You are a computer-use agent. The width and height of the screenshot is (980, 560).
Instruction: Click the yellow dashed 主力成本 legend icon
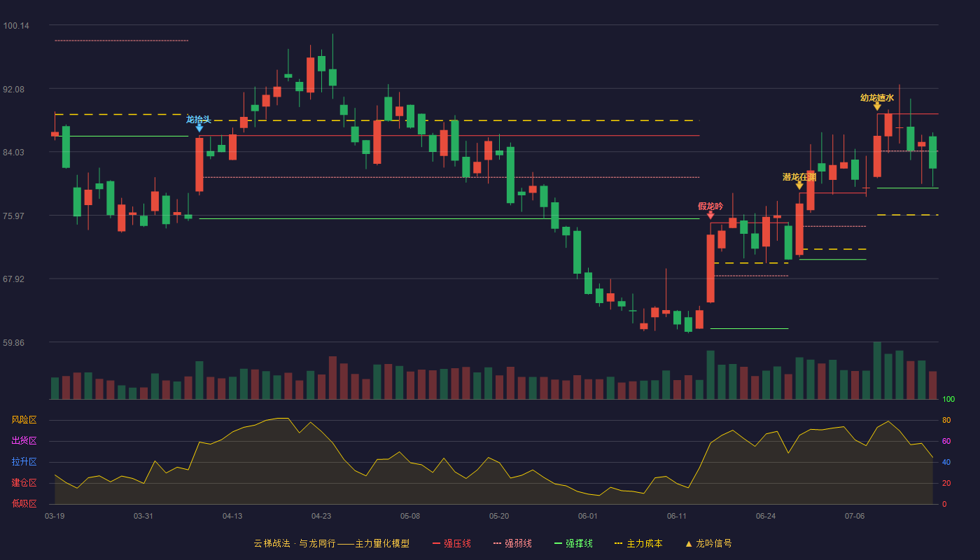(618, 543)
